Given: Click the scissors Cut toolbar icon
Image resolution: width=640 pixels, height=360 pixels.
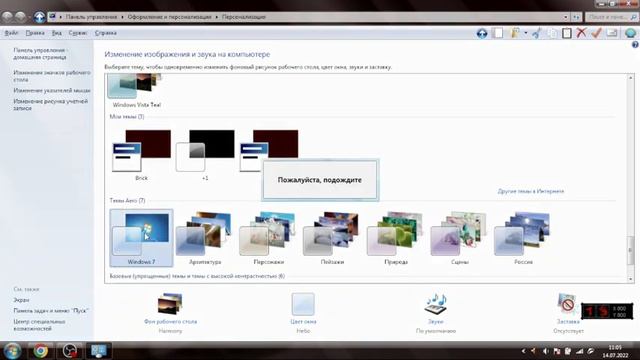Looking at the screenshot, I should point(537,33).
